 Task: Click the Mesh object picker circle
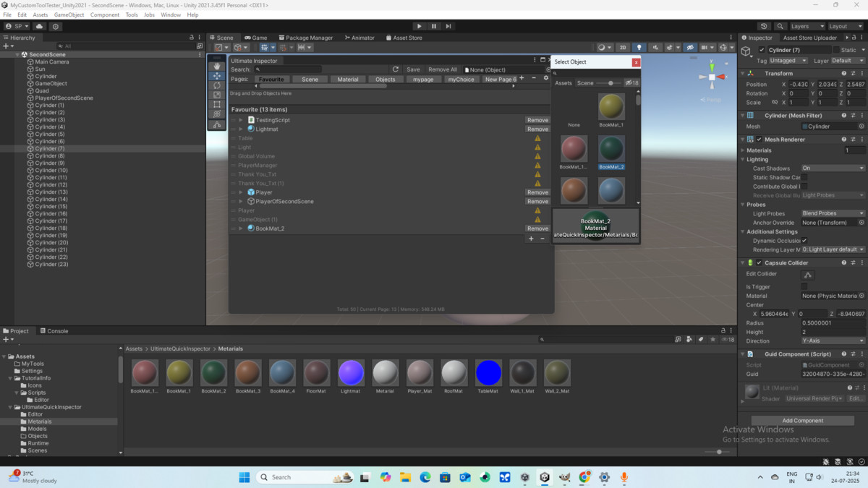(861, 127)
